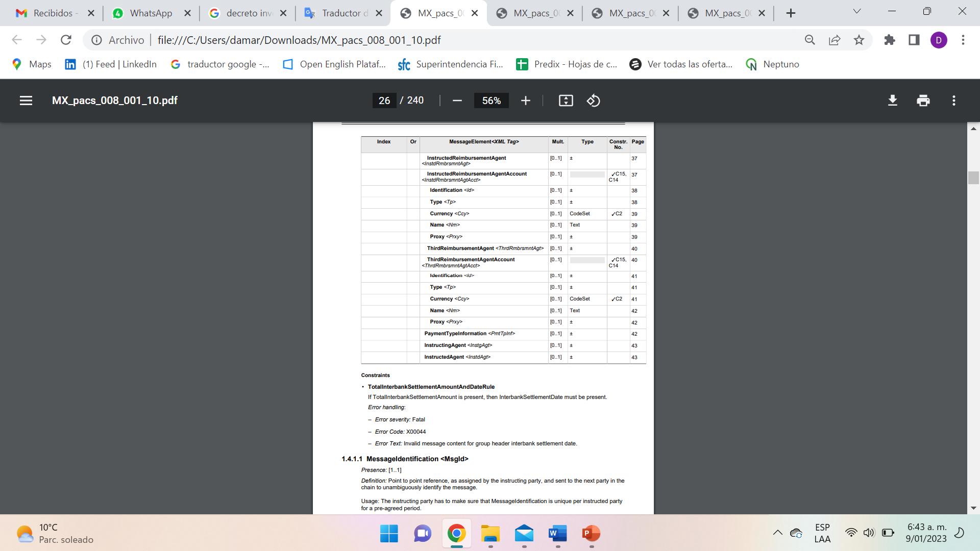The width and height of the screenshot is (980, 551).
Task: Open the Chrome three-dot menu
Action: coord(963,40)
